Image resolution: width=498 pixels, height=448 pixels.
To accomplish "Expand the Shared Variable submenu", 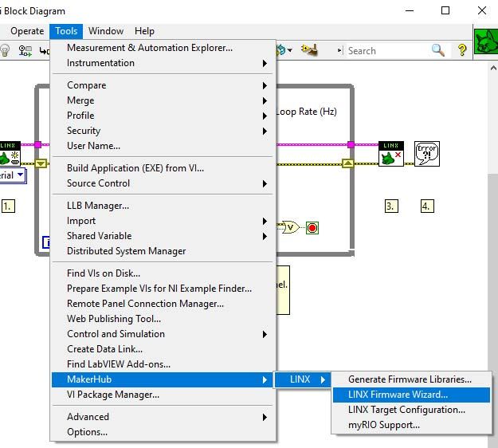I will tap(163, 236).
